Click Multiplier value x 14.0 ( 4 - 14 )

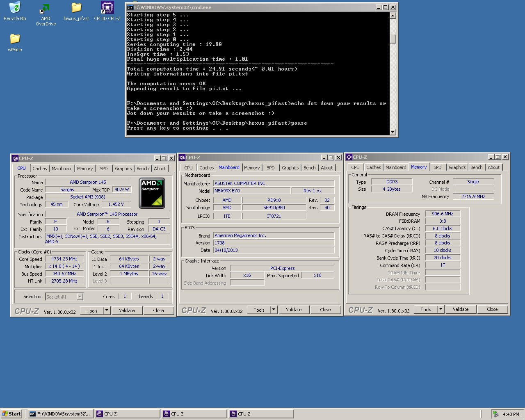click(64, 267)
